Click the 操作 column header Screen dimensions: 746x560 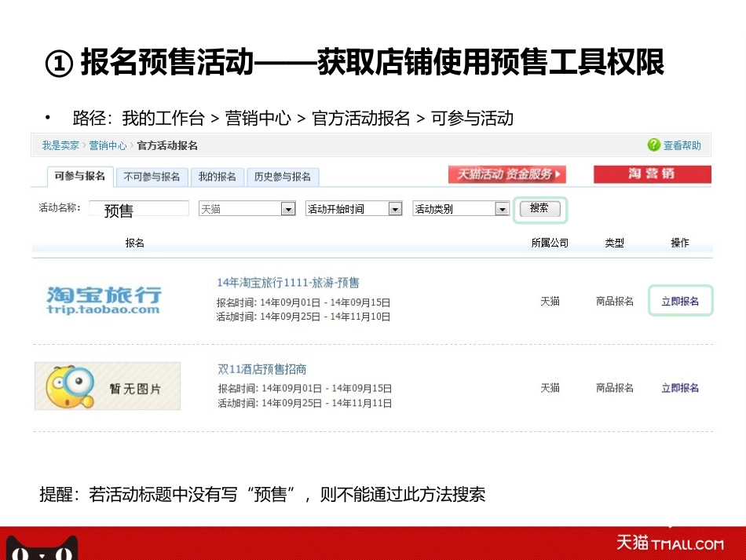click(x=680, y=243)
